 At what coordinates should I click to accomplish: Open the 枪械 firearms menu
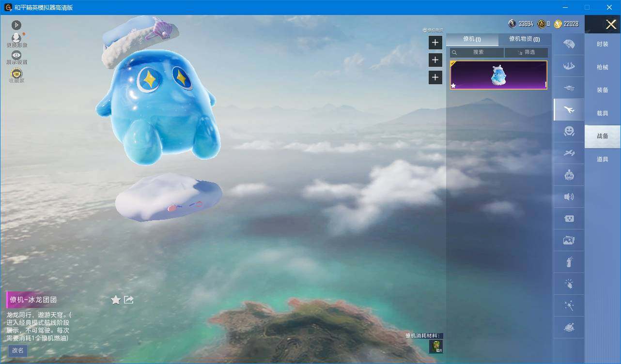pyautogui.click(x=602, y=67)
